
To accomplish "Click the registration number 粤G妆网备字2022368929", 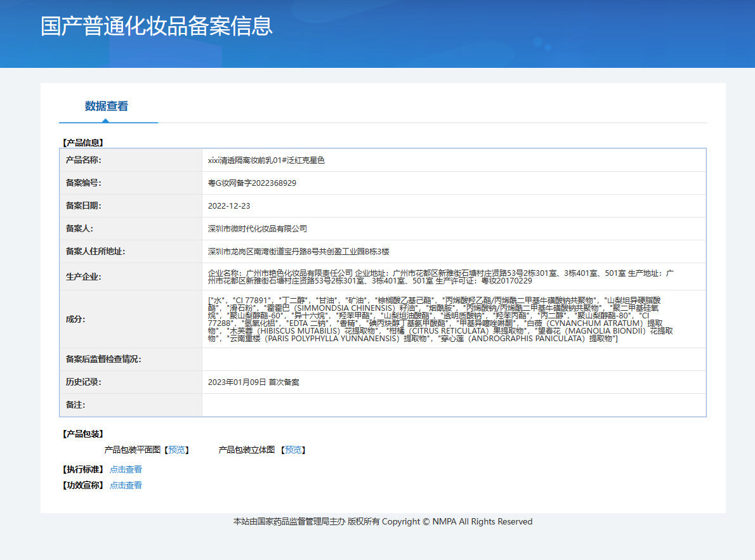I will click(x=252, y=183).
